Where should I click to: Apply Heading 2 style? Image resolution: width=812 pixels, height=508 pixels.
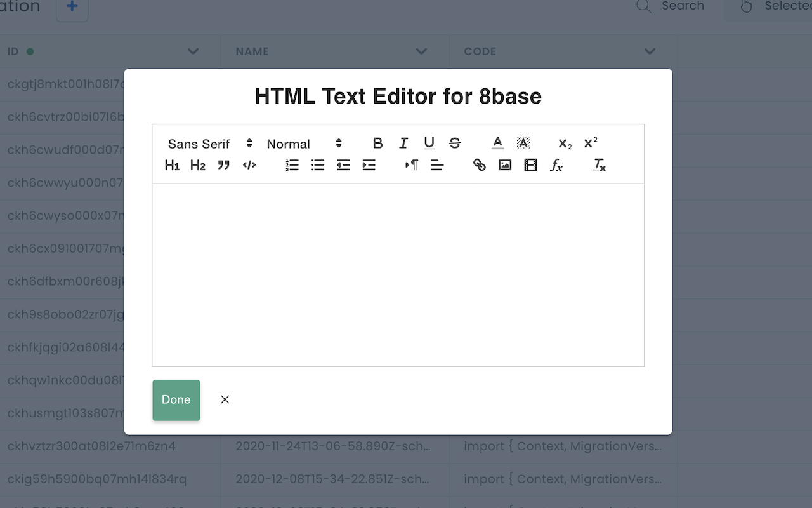(198, 165)
